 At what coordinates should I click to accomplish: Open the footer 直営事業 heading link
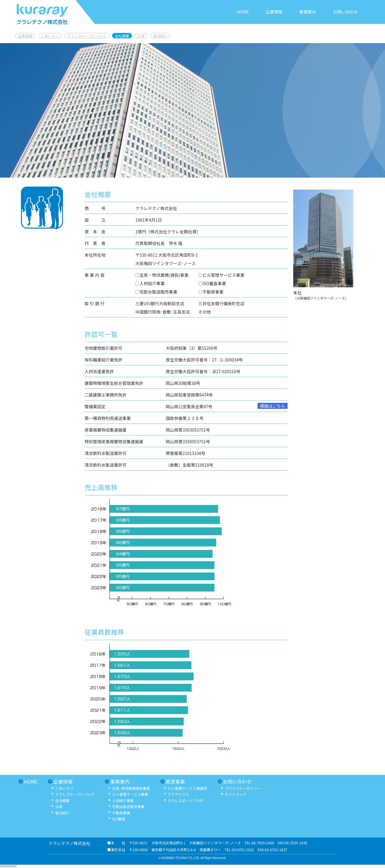pos(175,782)
